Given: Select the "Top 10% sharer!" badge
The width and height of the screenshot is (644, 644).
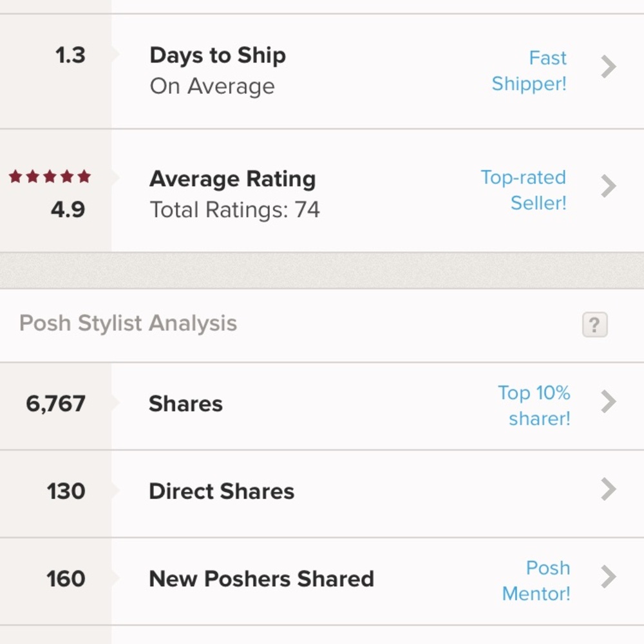Looking at the screenshot, I should click(x=535, y=406).
